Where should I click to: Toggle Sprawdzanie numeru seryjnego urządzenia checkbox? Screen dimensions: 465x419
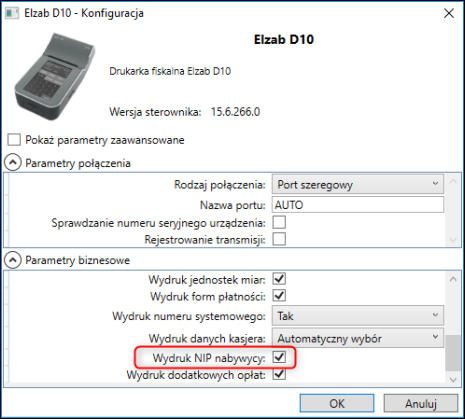click(279, 222)
